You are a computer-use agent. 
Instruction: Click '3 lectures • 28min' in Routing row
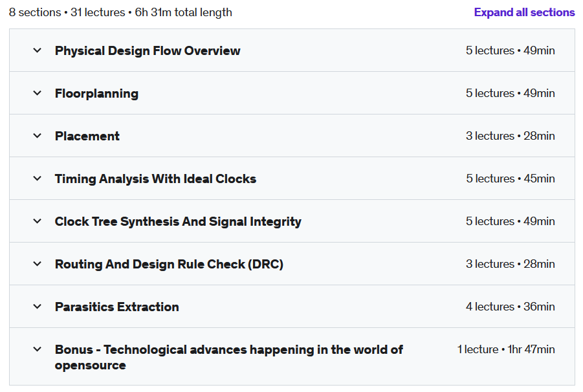click(510, 264)
